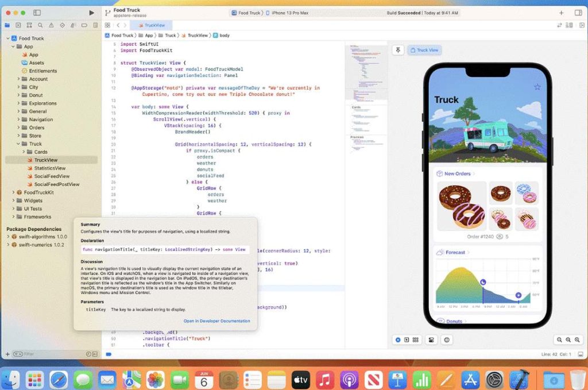Collapse the App group disclosure triangle

pos(13,47)
